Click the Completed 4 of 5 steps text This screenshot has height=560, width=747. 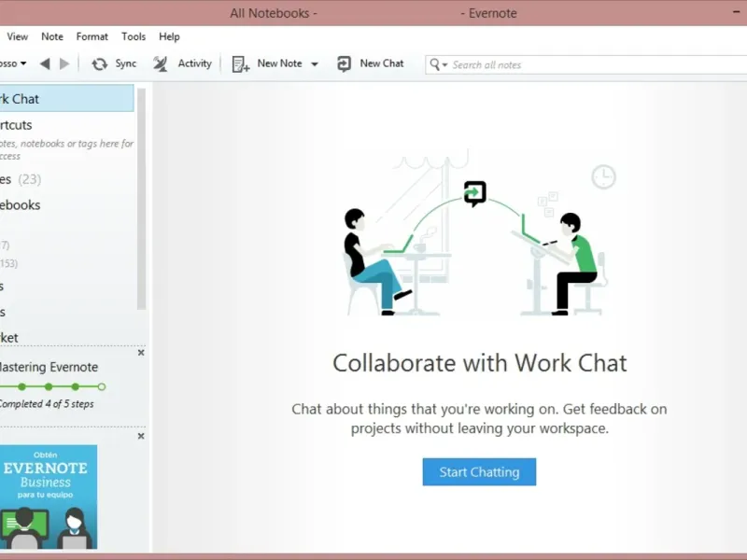click(x=46, y=404)
